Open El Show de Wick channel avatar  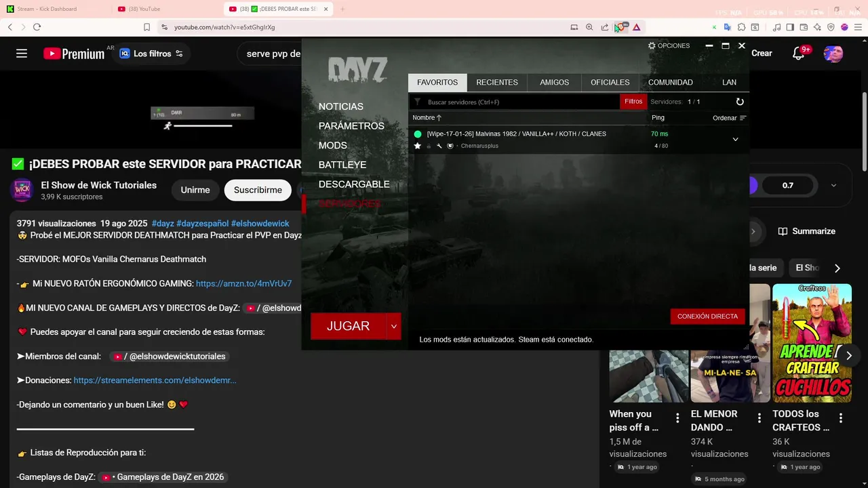coord(22,190)
